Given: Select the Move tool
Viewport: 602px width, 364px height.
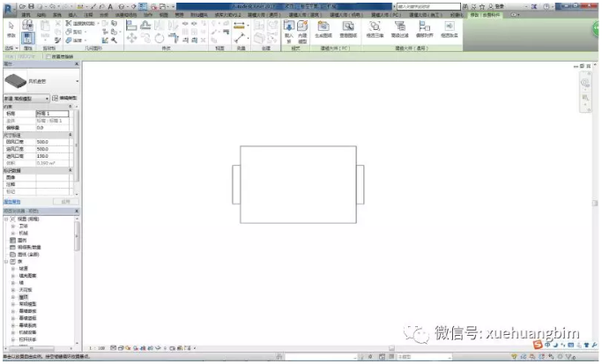Looking at the screenshot, I should point(131,38).
